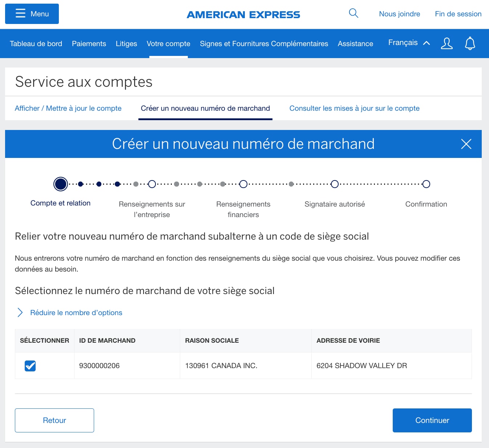Select the 130961 CANADA INC. table row
Image resolution: width=489 pixels, height=448 pixels.
coord(221,366)
